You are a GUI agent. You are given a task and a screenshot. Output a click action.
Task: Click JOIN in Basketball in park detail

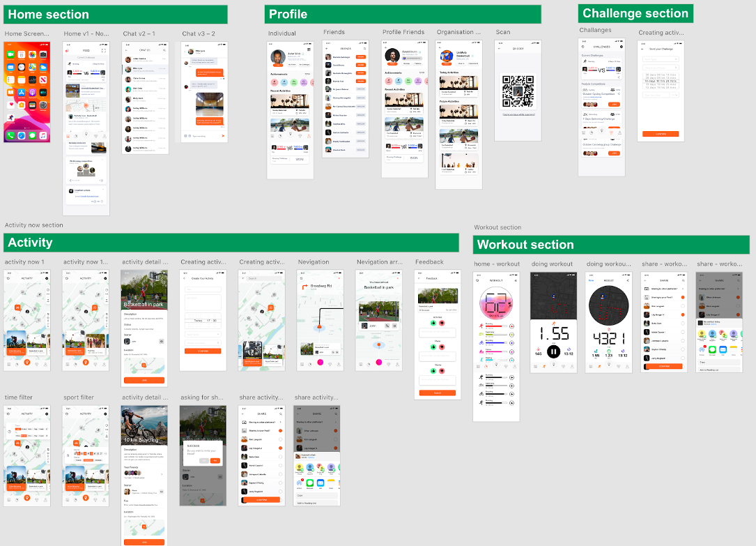tap(144, 380)
